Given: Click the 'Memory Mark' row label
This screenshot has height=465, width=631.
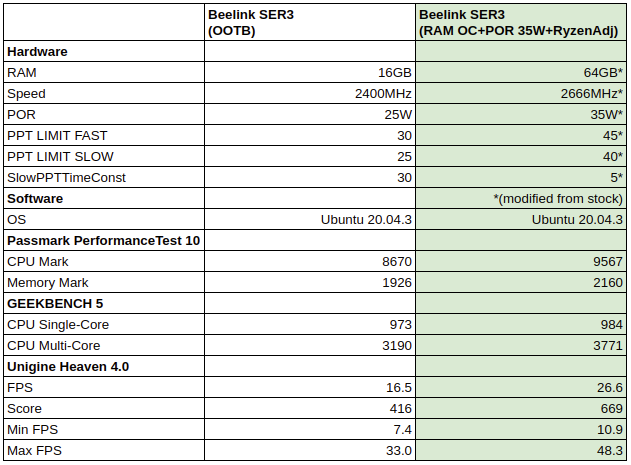Looking at the screenshot, I should (104, 282).
